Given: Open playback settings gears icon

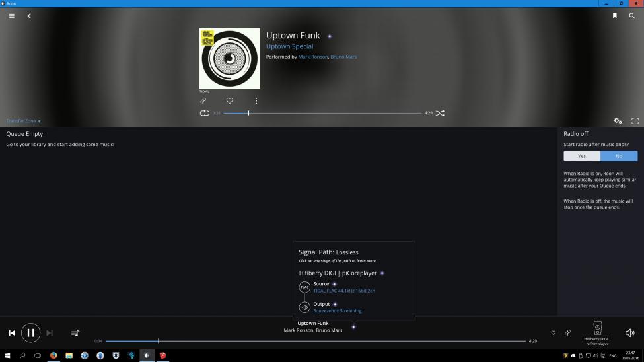Looking at the screenshot, I should pyautogui.click(x=618, y=121).
